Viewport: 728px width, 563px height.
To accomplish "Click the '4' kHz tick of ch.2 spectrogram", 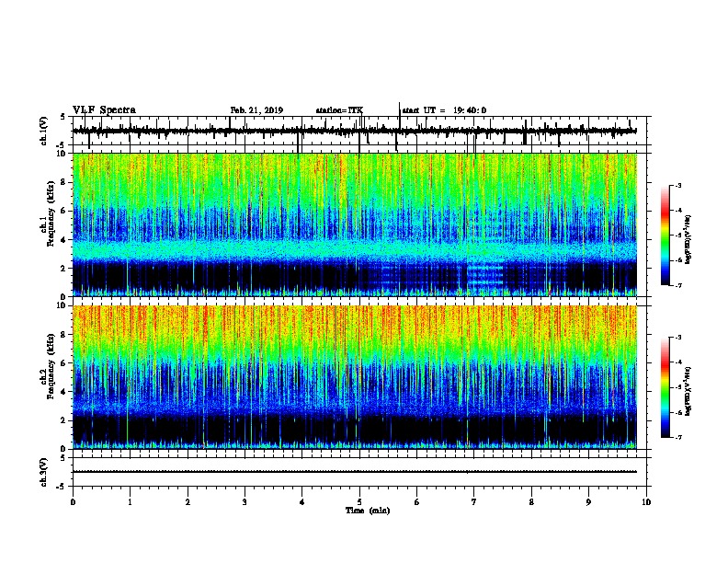I will click(64, 392).
